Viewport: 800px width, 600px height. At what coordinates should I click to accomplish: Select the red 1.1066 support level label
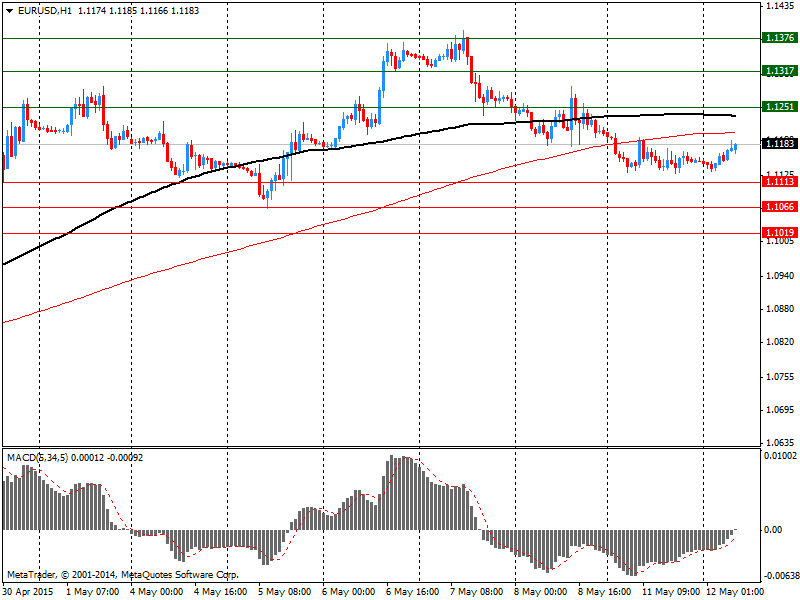[x=779, y=207]
